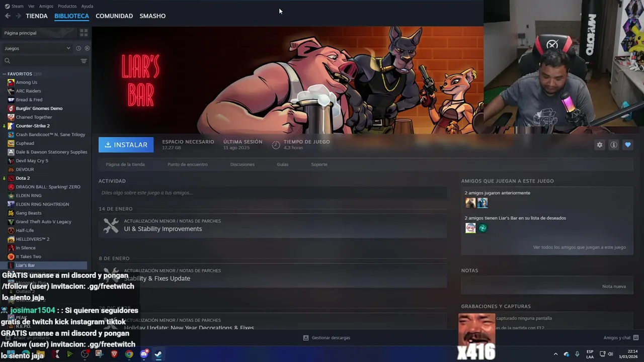
Task: Show hidden system tray icons
Action: click(555, 354)
